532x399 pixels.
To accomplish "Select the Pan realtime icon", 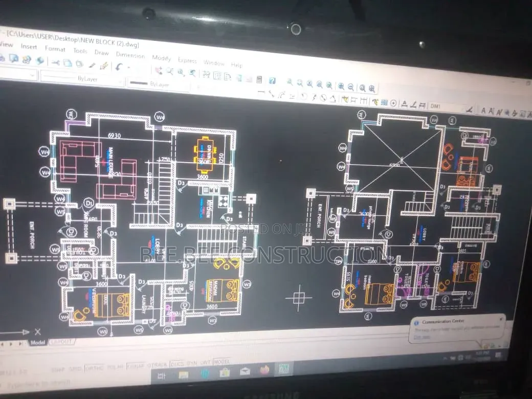I will click(159, 70).
